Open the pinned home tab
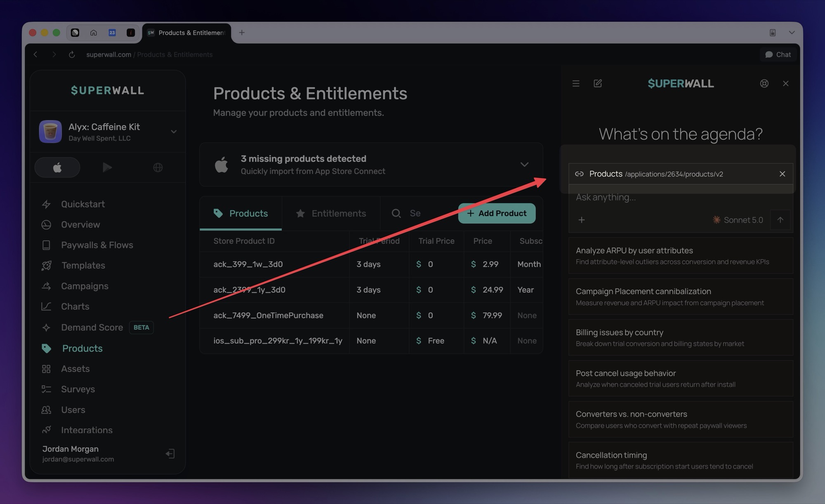This screenshot has height=504, width=825. [x=94, y=33]
